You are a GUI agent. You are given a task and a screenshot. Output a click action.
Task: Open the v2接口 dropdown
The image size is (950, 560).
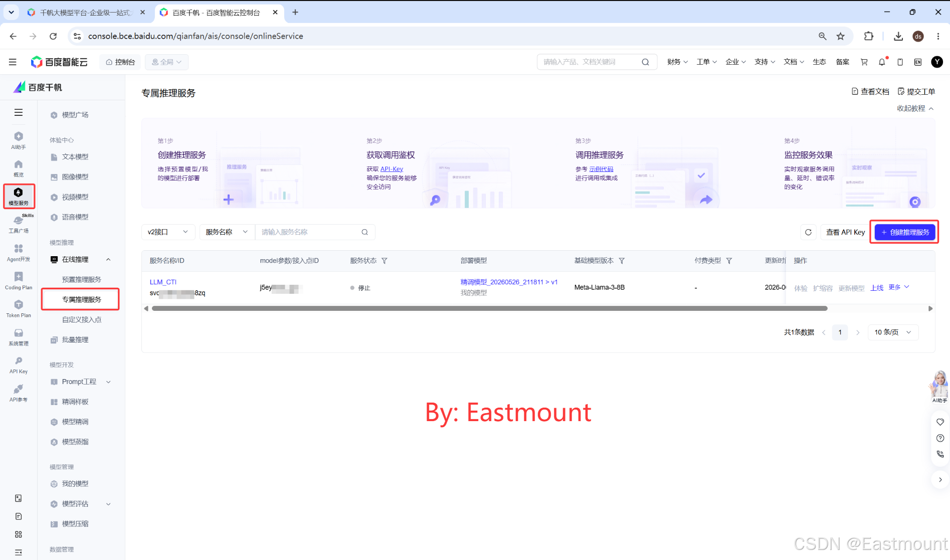(x=168, y=232)
